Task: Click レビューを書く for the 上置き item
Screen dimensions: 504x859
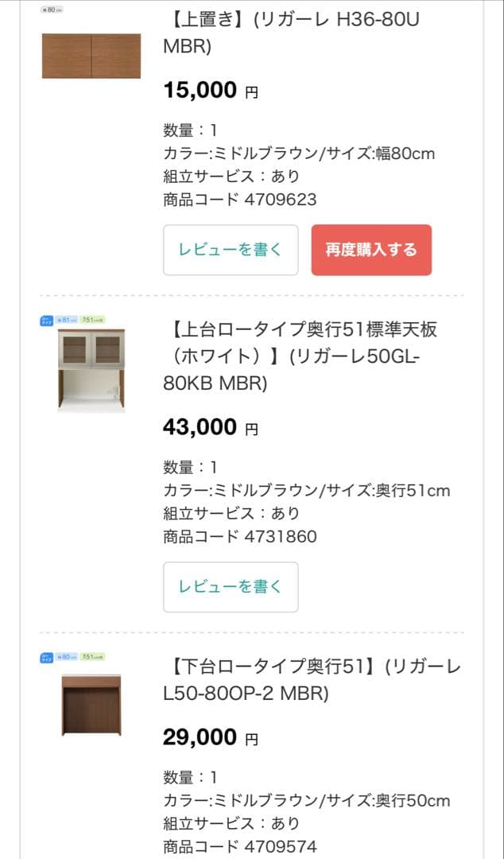Action: tap(230, 249)
